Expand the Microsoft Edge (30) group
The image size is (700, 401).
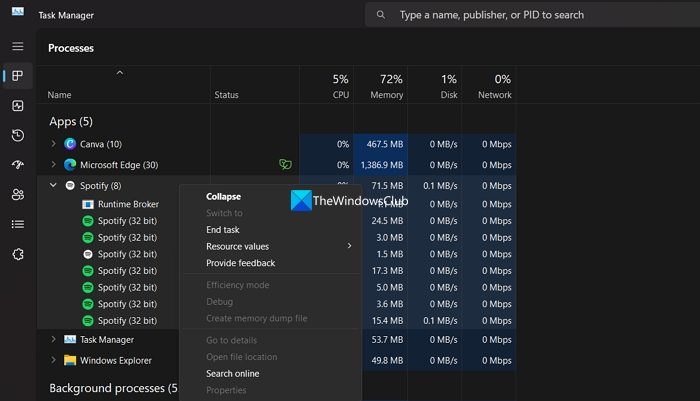tap(54, 164)
